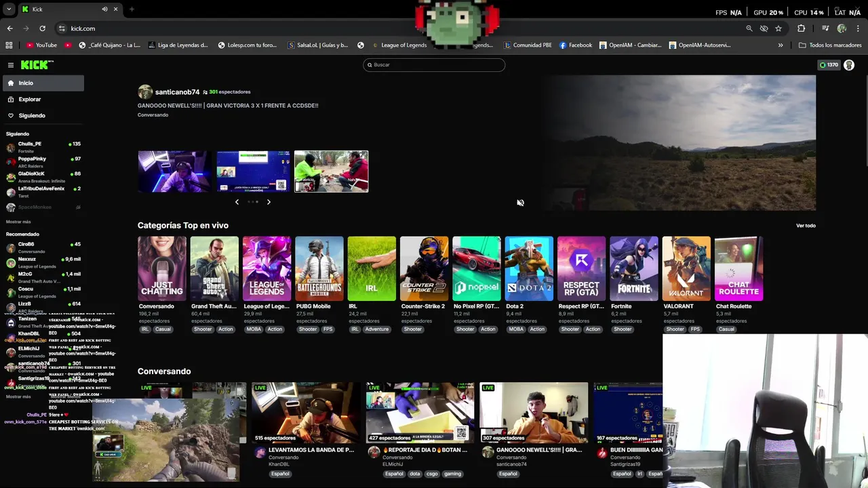Open the Chat Roulette category card
The width and height of the screenshot is (868, 488).
pos(738,268)
